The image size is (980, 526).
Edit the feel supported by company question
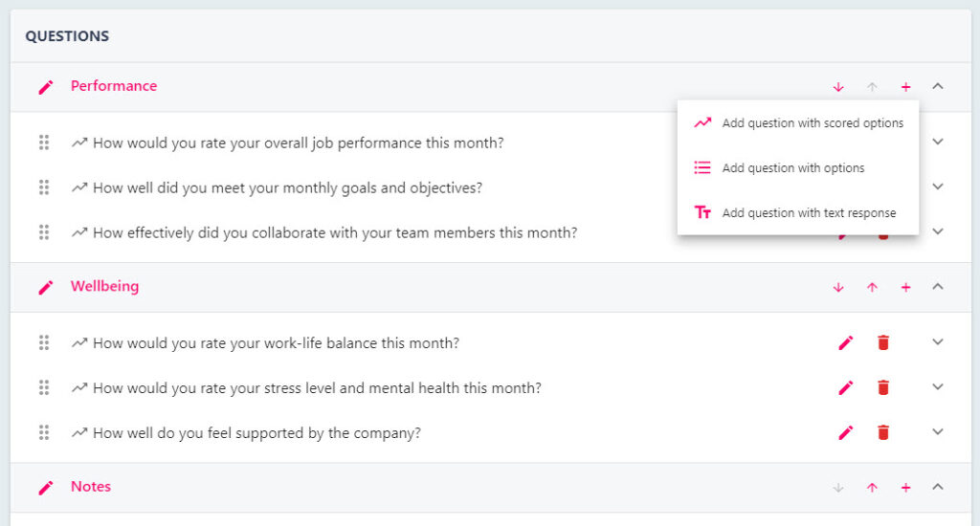tap(846, 432)
